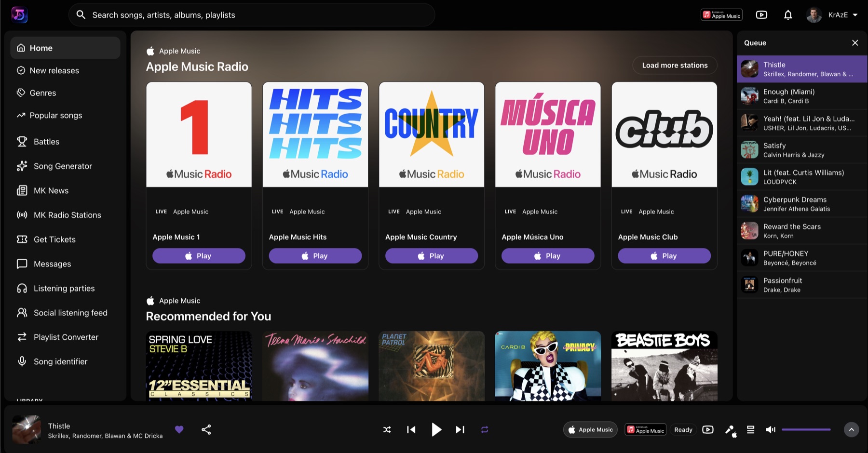Click the Listen on Apple Music badge in player bar
This screenshot has width=868, height=453.
click(x=645, y=430)
